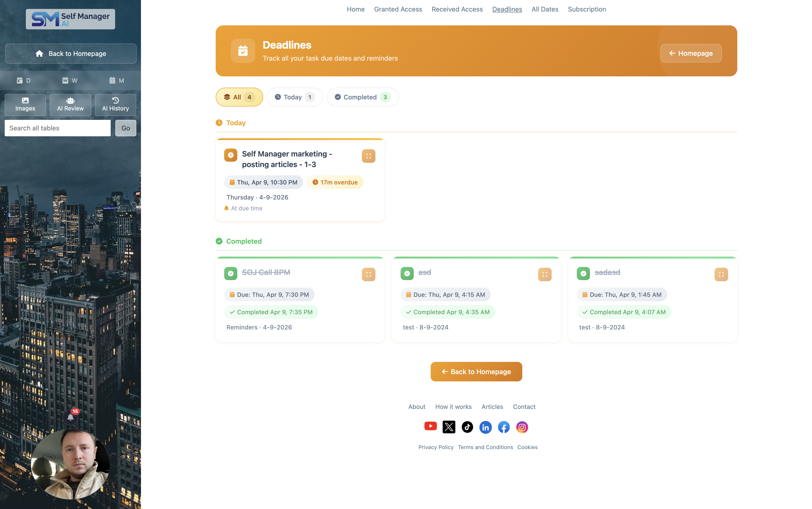
Task: Click Due: Thu, Apr 9, 4:15 AM chip
Action: (445, 294)
